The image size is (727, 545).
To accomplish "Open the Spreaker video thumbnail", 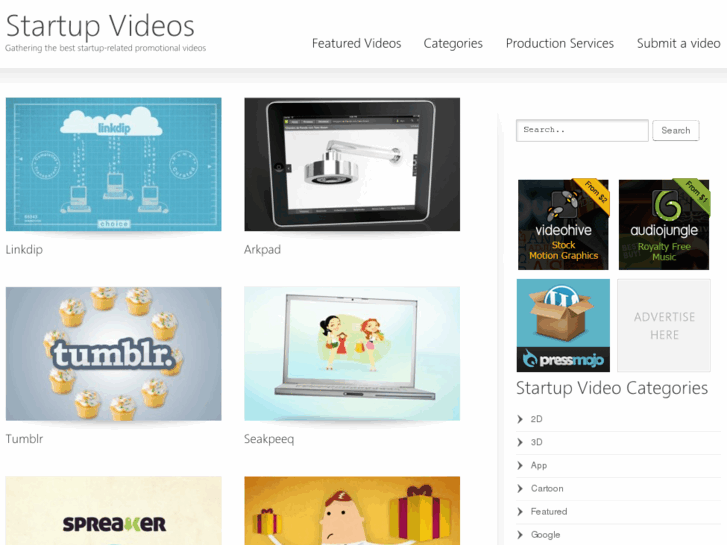I will click(x=114, y=511).
